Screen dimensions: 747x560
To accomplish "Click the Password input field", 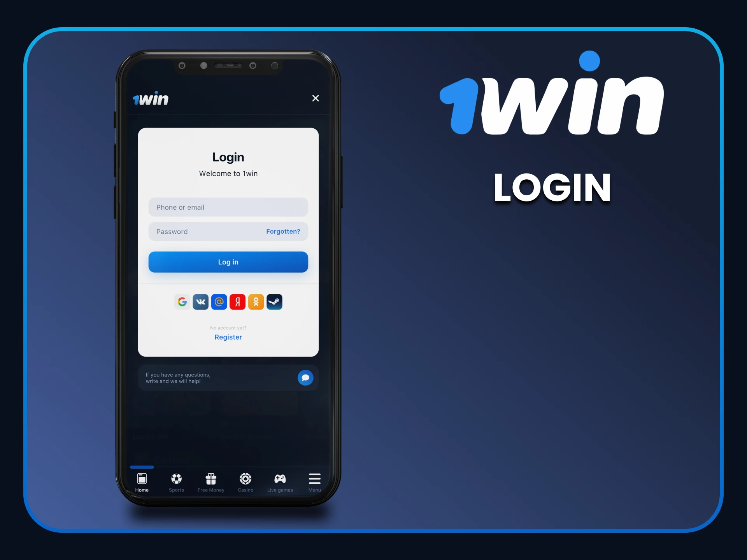I will click(228, 231).
